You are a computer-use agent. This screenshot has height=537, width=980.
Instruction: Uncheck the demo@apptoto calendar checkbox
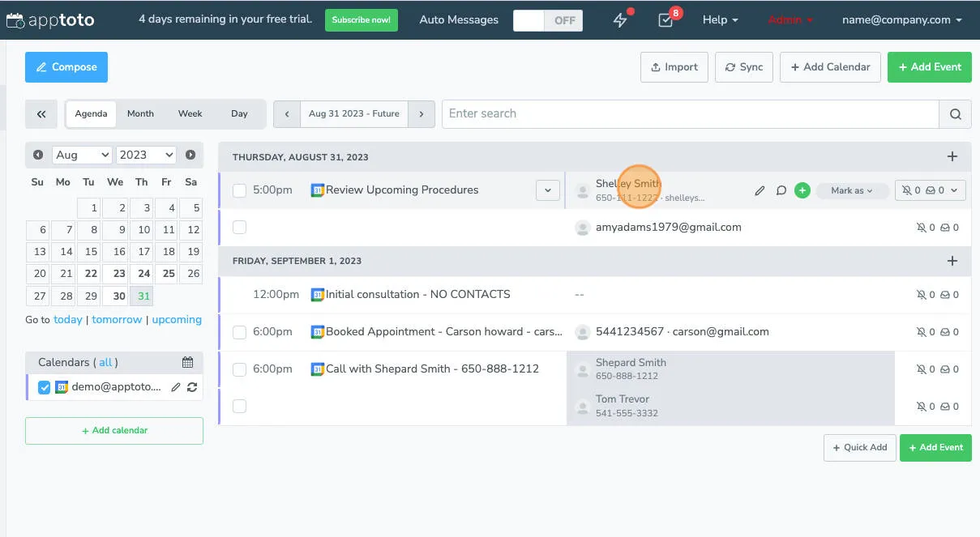tap(44, 387)
